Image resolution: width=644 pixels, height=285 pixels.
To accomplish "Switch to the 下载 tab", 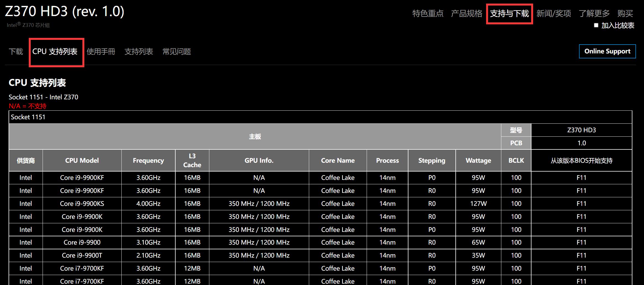I will tap(16, 51).
